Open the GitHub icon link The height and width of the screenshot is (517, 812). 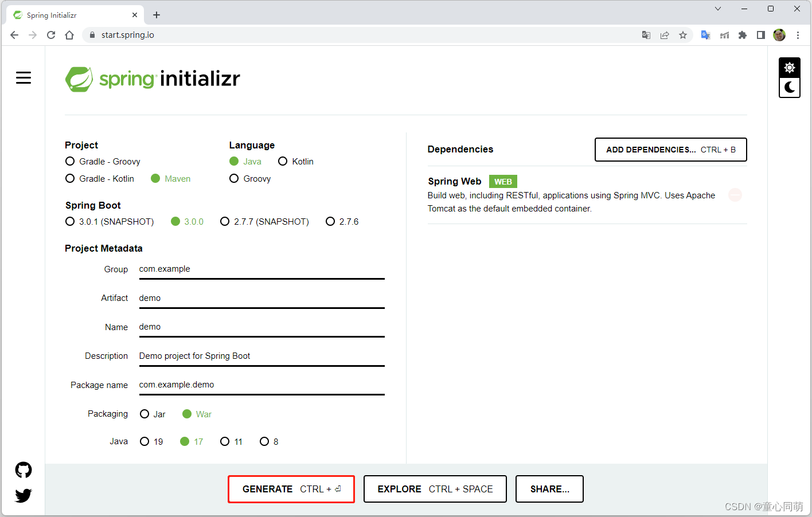(24, 470)
